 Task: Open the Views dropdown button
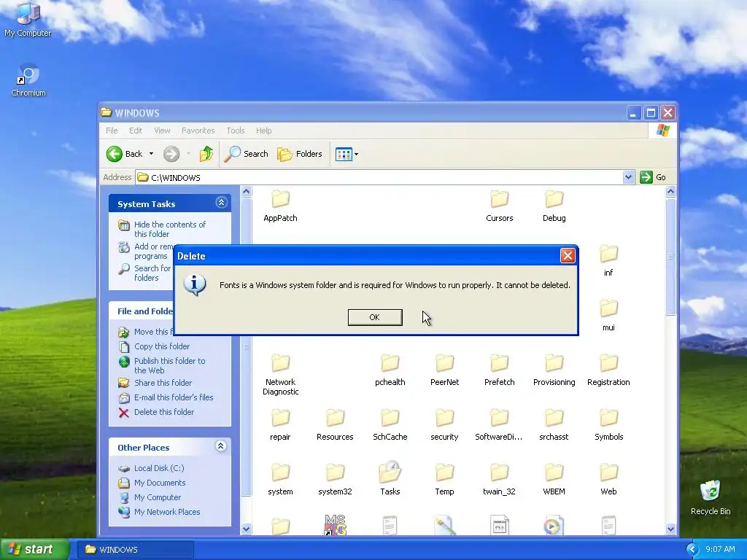tap(347, 154)
